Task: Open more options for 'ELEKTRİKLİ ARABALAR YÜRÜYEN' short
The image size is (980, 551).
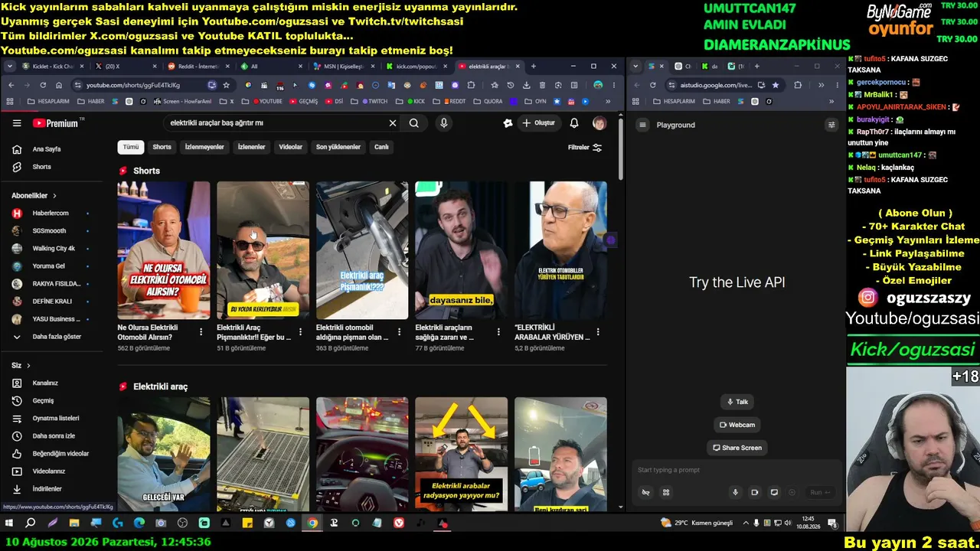Action: [598, 332]
